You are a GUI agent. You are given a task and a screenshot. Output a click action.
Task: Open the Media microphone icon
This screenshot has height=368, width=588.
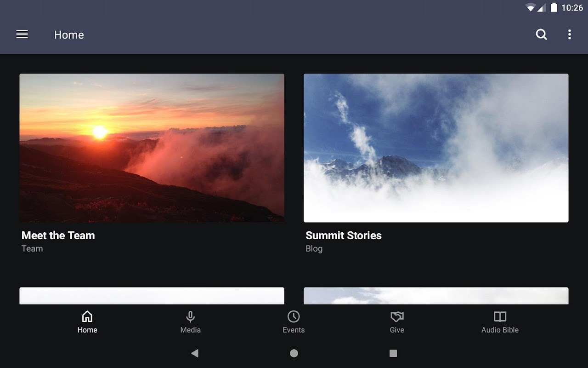[190, 316]
